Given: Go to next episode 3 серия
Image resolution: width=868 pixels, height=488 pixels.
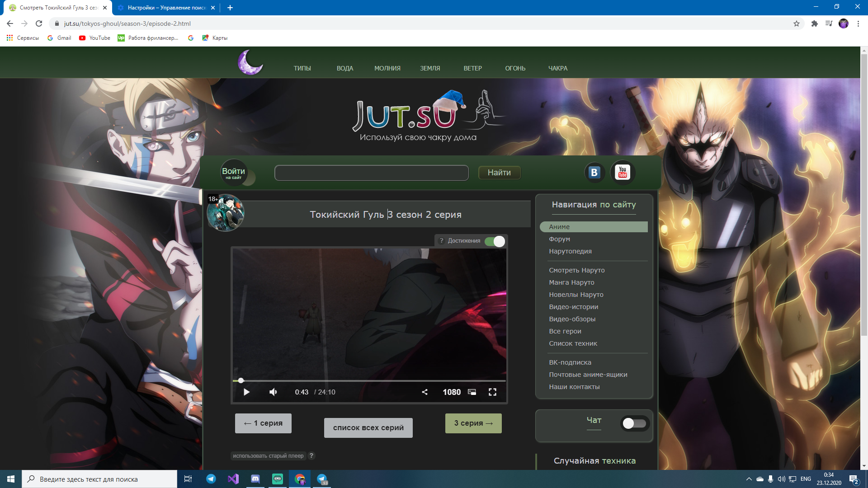Looking at the screenshot, I should pos(473,423).
